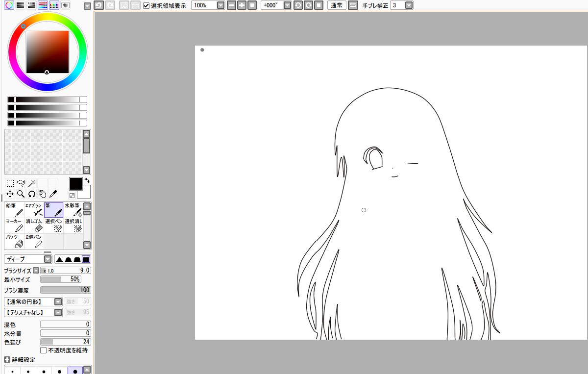Image resolution: width=588 pixels, height=374 pixels.
Task: Choose the バケツ bucket fill tool
Action: (x=14, y=241)
